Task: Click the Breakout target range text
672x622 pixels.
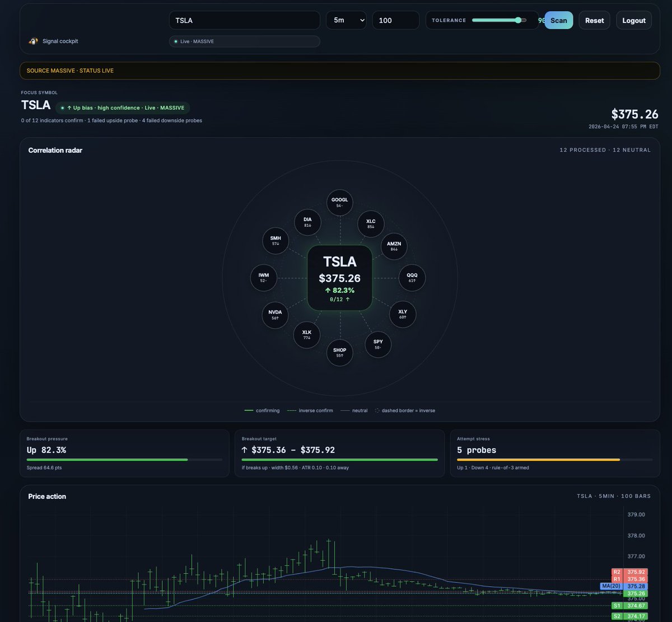Action: tap(288, 450)
